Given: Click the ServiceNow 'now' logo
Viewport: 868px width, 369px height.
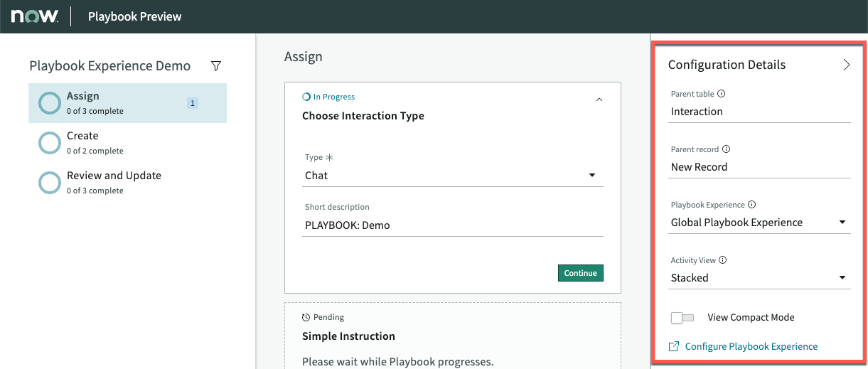Looking at the screenshot, I should [34, 16].
